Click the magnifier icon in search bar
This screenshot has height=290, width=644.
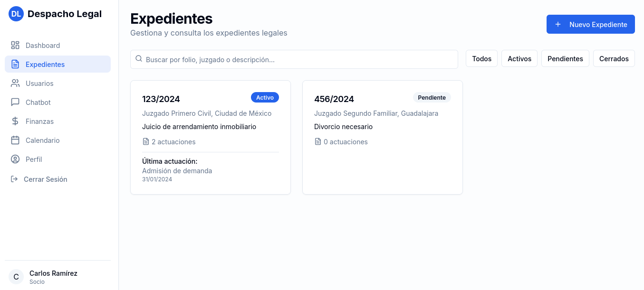(139, 59)
